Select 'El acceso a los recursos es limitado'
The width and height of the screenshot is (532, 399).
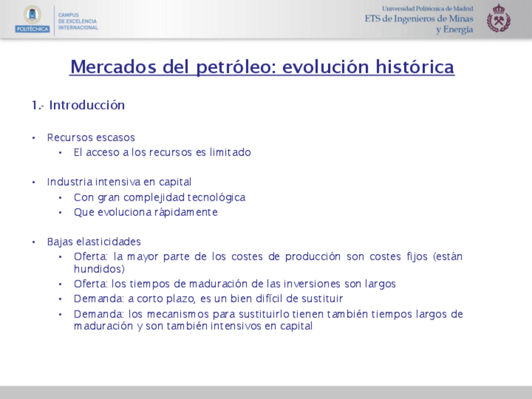pyautogui.click(x=162, y=152)
